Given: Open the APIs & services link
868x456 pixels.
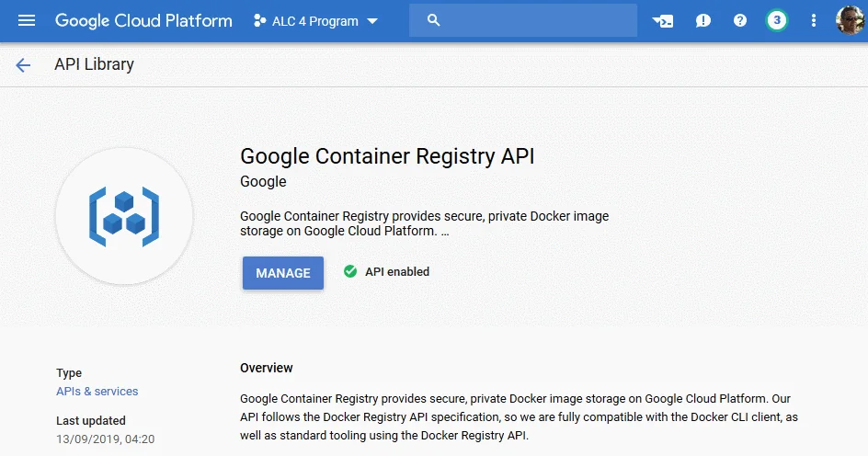Looking at the screenshot, I should point(97,392).
